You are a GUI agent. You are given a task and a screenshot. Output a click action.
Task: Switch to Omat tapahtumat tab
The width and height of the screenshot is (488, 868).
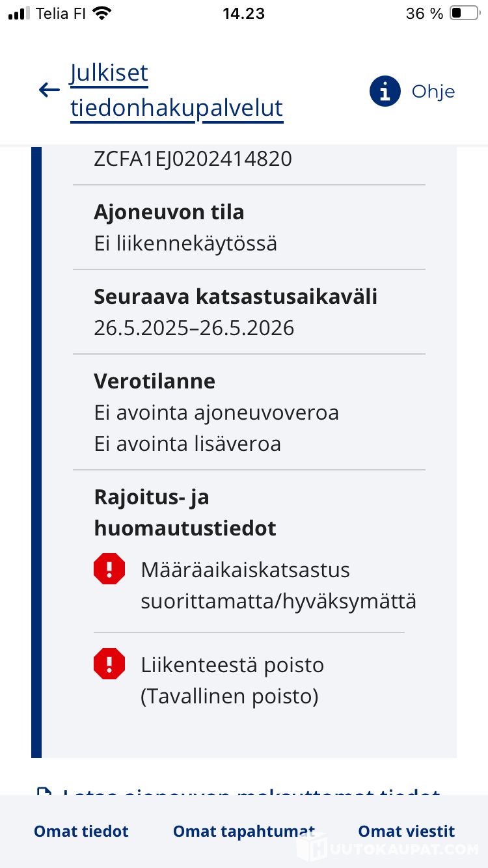coord(244,831)
